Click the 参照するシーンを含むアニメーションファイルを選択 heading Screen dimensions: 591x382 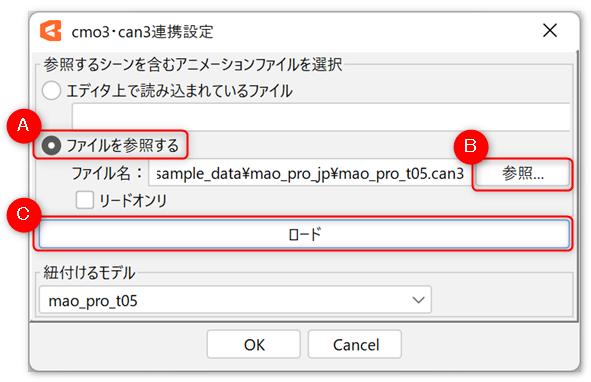pos(193,64)
